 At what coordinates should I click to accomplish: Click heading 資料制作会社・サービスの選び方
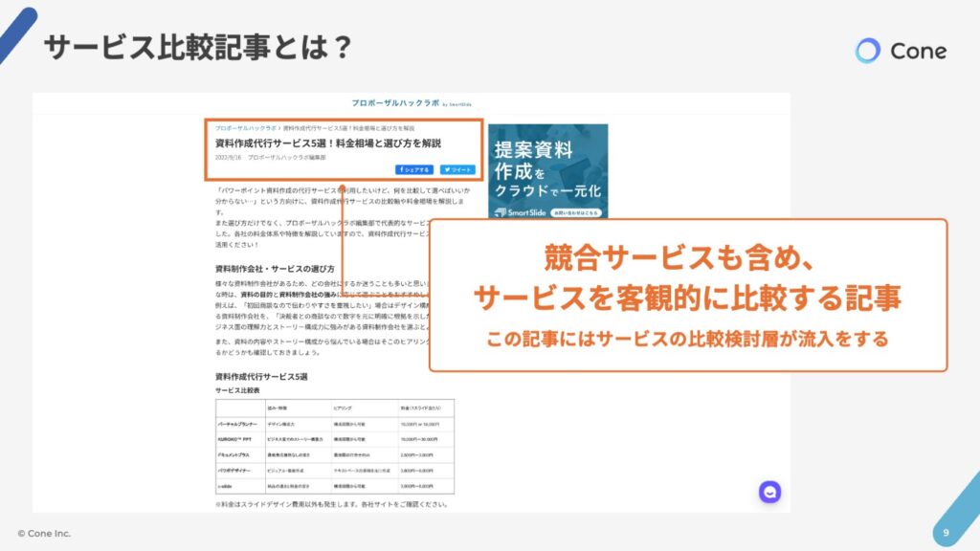click(275, 269)
